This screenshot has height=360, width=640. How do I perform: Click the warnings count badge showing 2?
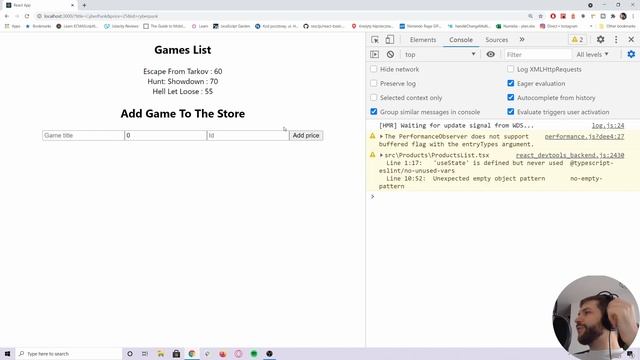click(x=578, y=40)
